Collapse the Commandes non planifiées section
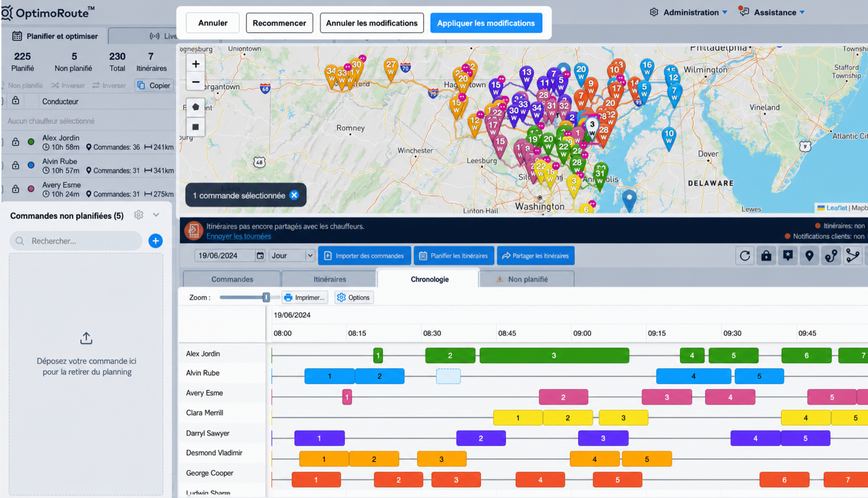 click(156, 215)
